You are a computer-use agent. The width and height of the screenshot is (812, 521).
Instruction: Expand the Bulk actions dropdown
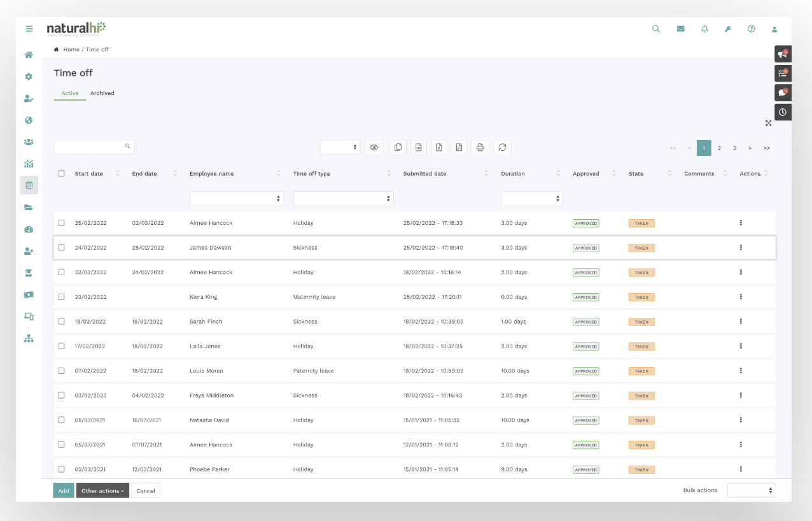751,490
